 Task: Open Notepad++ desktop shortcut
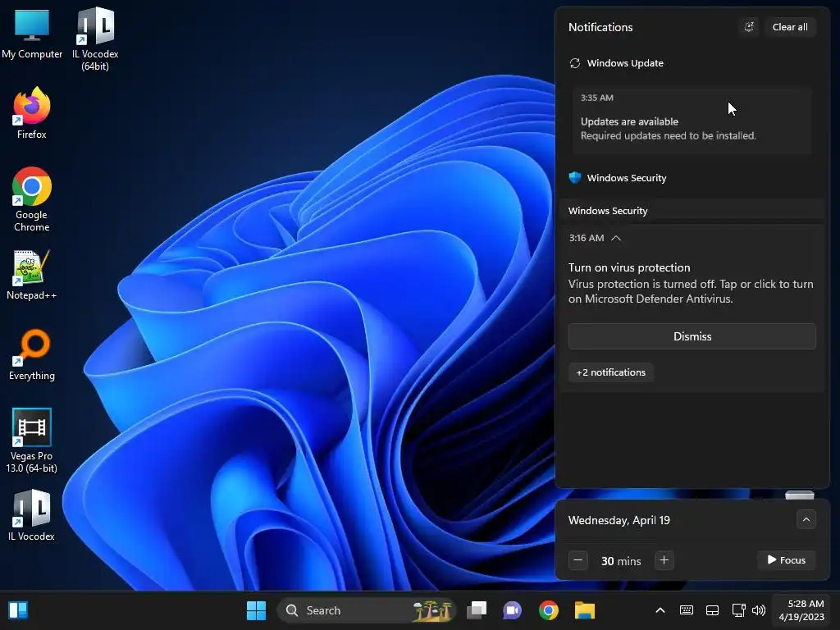coord(32,276)
